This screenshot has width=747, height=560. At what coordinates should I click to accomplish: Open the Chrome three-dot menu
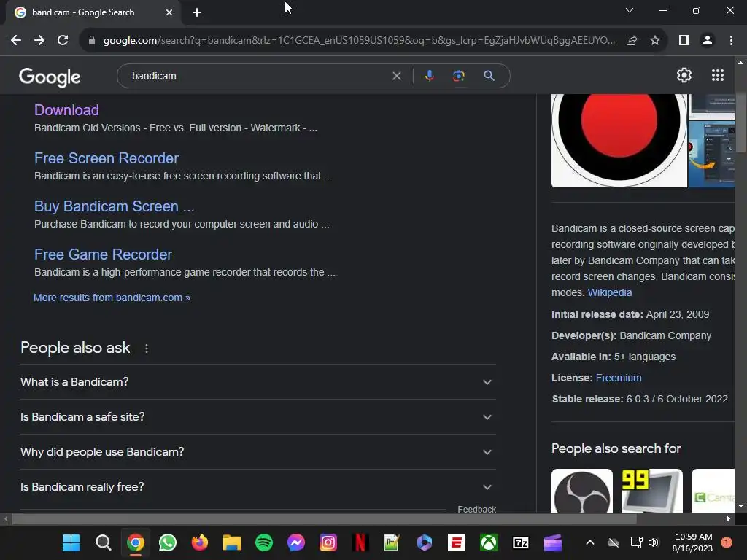[x=731, y=41]
